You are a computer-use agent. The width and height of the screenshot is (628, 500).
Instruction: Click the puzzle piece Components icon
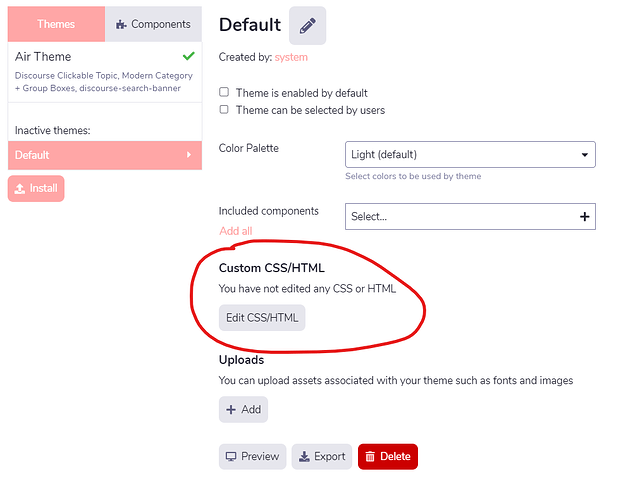[121, 24]
